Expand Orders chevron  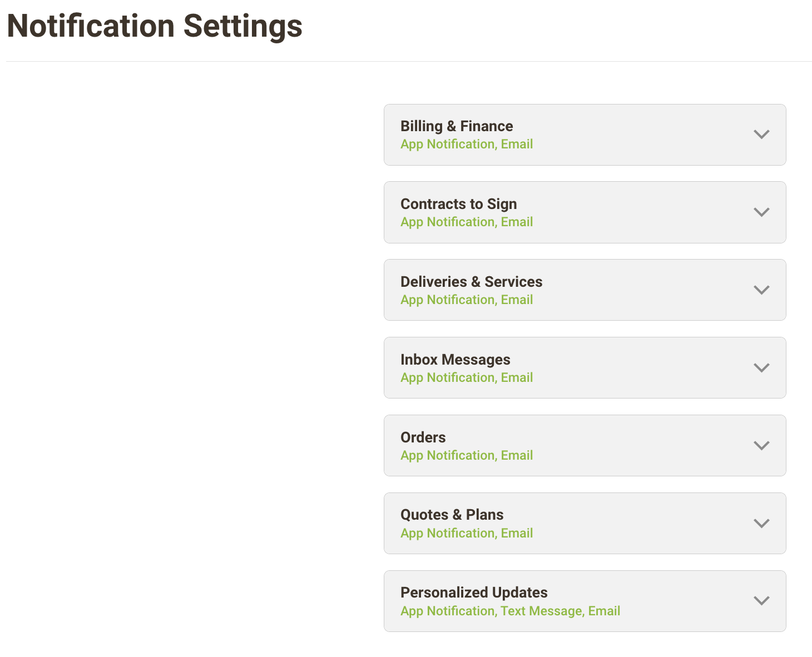coord(761,446)
